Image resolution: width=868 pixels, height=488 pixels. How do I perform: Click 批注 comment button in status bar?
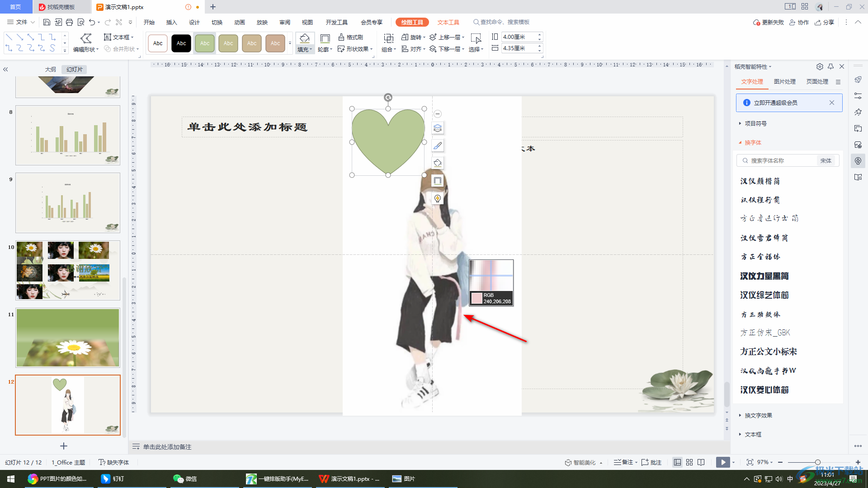(x=651, y=462)
